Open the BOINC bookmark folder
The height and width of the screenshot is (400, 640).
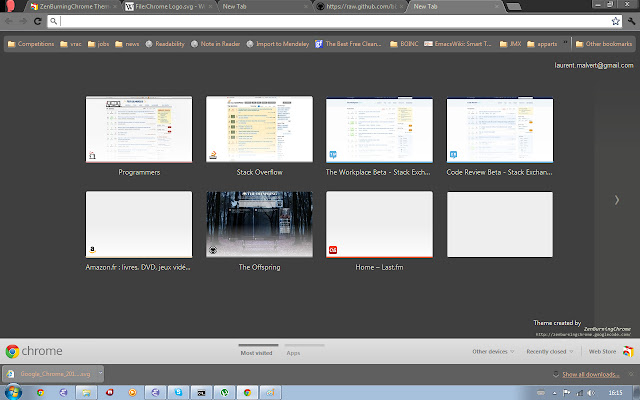point(404,44)
